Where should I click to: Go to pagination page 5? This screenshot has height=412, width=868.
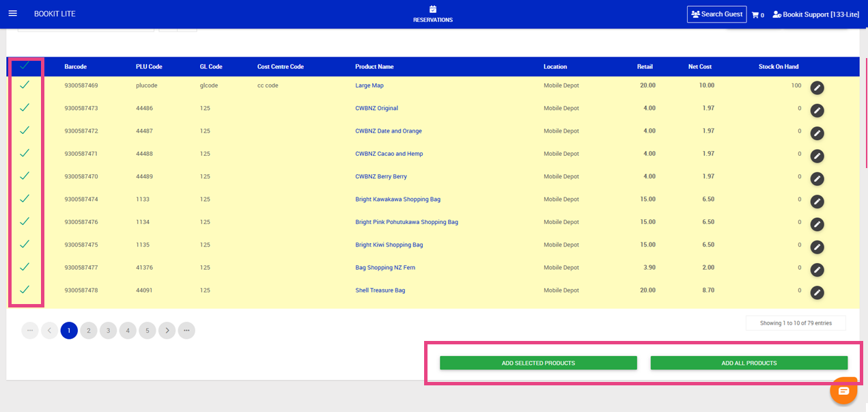(x=148, y=331)
